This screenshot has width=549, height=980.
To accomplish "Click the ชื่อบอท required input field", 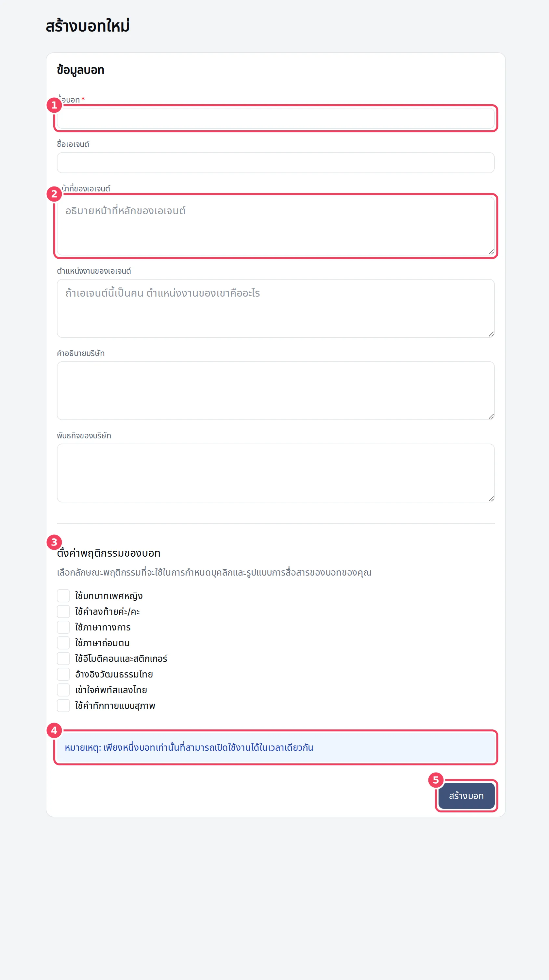I will click(x=275, y=118).
